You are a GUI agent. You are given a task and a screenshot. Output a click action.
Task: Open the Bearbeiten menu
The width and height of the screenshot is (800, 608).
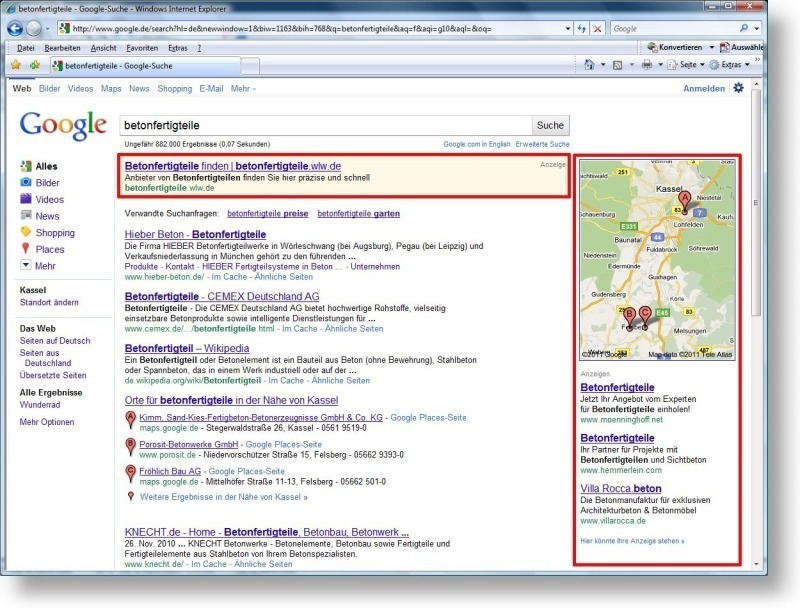click(62, 48)
